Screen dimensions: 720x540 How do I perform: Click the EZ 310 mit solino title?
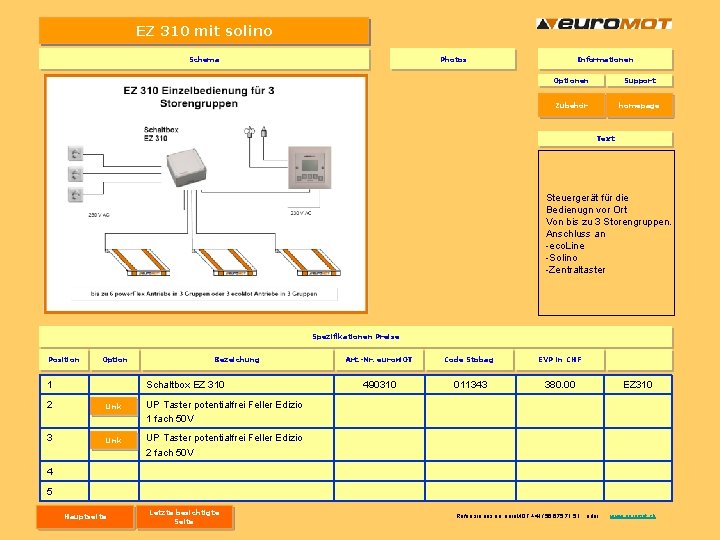tap(204, 31)
